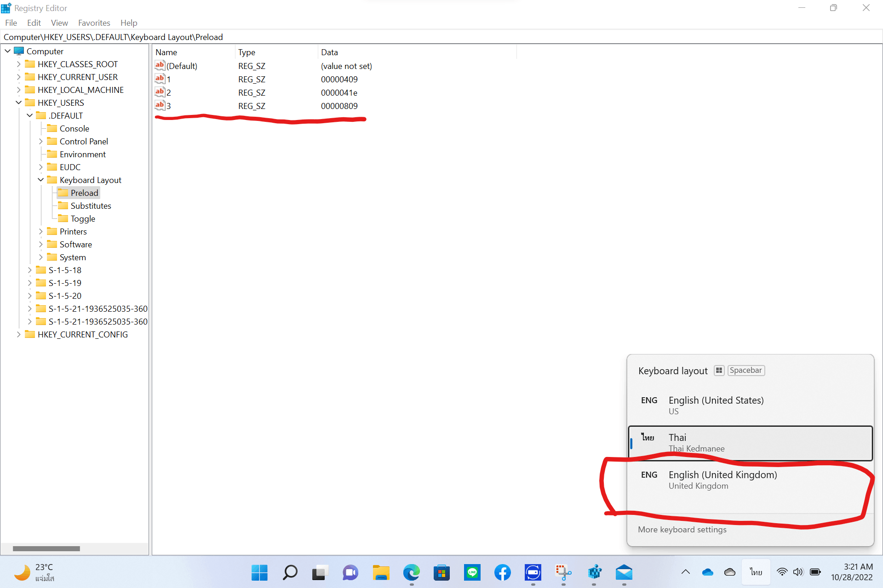Open More keyboard settings link
This screenshot has height=588, width=883.
coord(682,530)
